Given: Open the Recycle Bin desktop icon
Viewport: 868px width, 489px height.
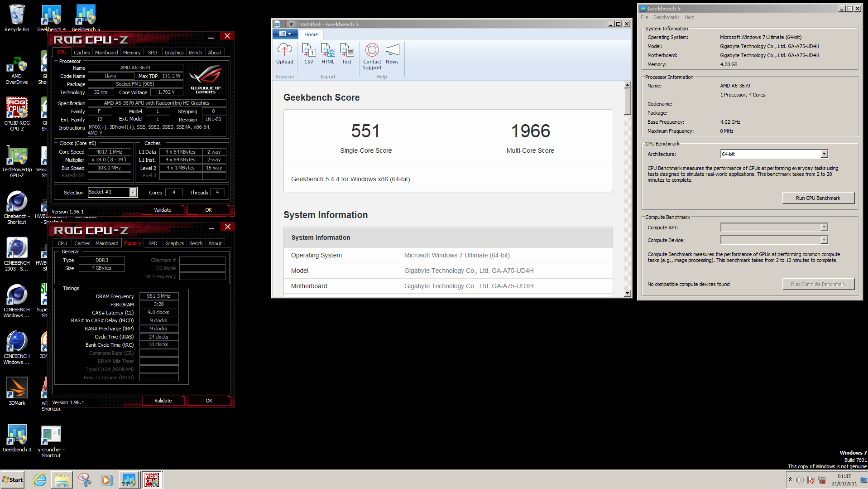Looking at the screenshot, I should click(17, 18).
